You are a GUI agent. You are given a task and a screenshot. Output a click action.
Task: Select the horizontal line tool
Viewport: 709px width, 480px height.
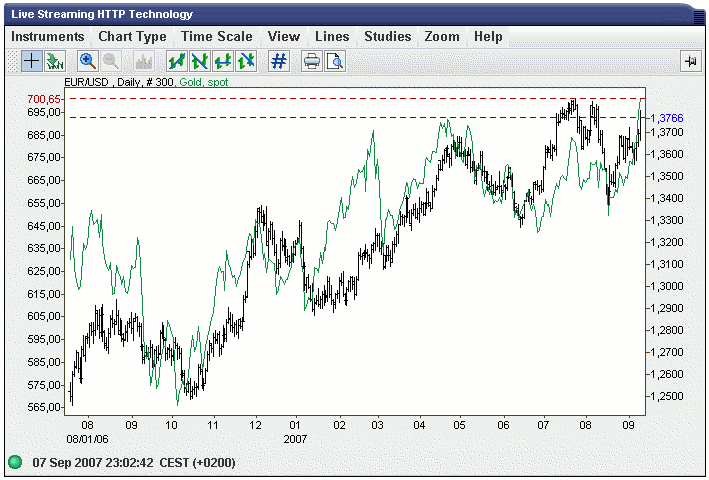pyautogui.click(x=223, y=61)
